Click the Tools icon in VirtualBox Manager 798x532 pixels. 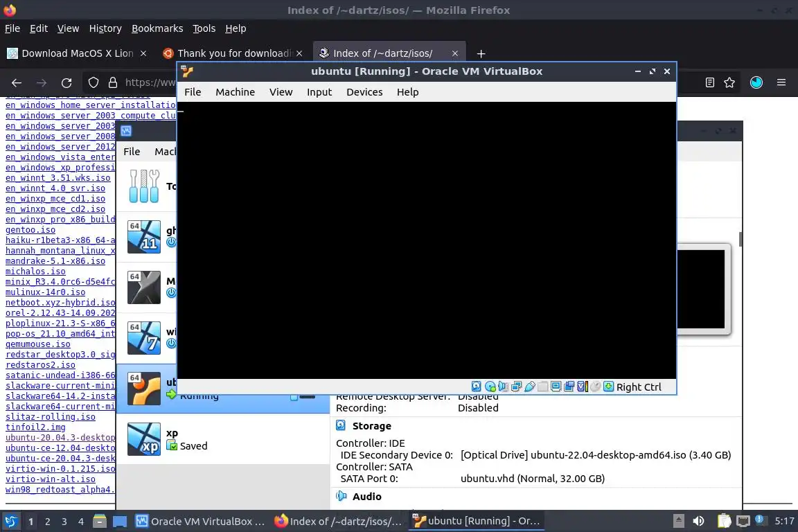pyautogui.click(x=144, y=186)
